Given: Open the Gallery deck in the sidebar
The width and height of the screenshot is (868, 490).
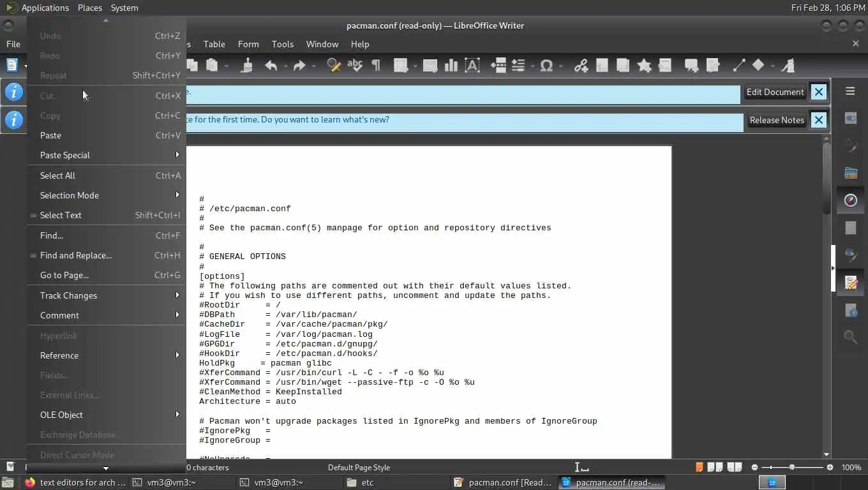Looking at the screenshot, I should tap(850, 173).
